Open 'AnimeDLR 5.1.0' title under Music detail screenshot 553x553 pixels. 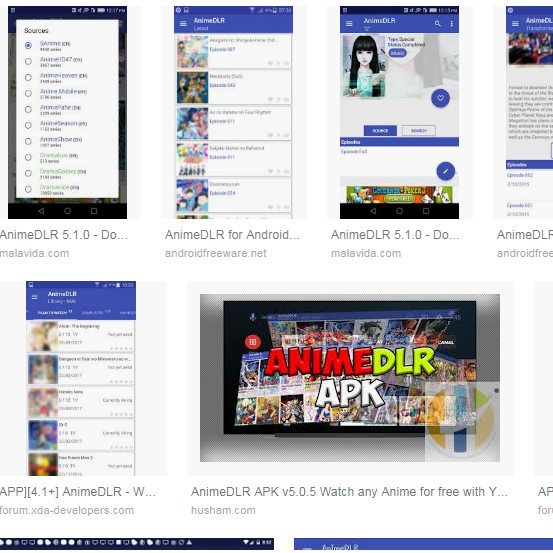pos(395,235)
